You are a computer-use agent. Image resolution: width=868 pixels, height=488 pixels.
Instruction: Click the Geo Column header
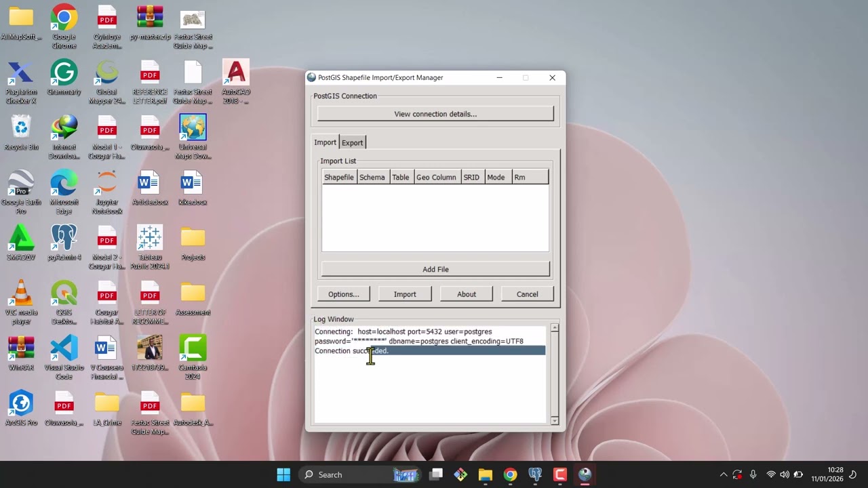[x=436, y=177]
